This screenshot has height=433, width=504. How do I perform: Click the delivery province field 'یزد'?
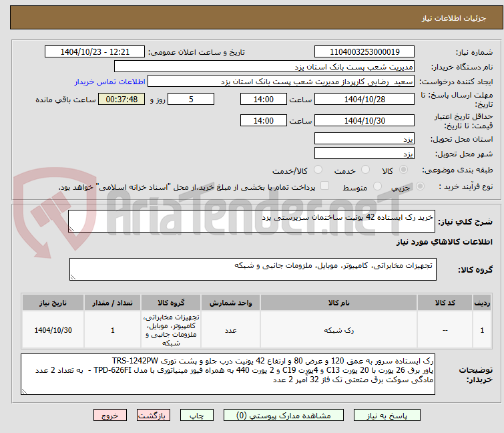(364, 138)
